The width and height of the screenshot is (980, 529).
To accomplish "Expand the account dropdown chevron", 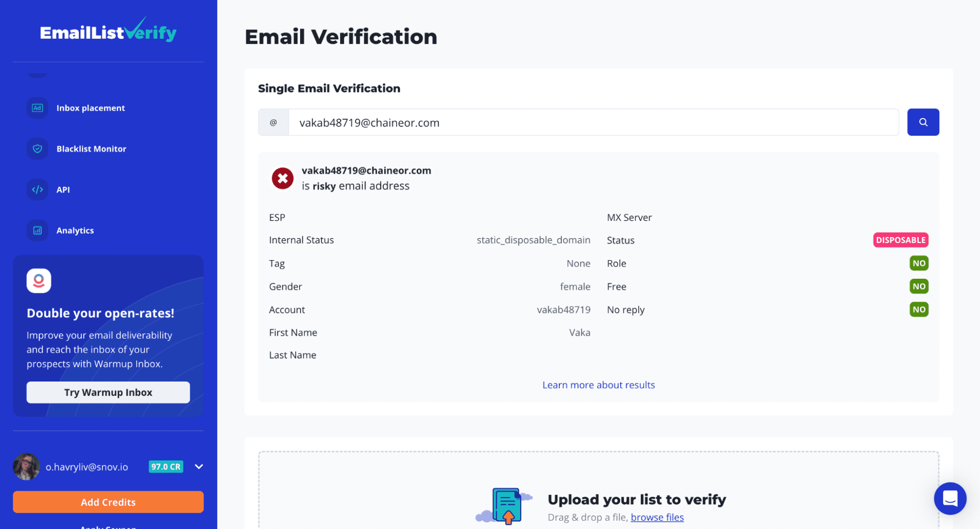I will pyautogui.click(x=199, y=467).
